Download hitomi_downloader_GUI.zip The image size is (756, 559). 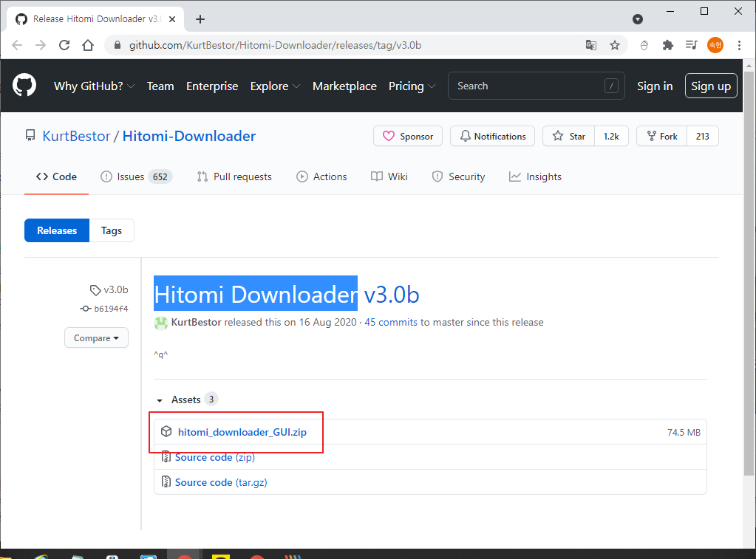pos(242,432)
